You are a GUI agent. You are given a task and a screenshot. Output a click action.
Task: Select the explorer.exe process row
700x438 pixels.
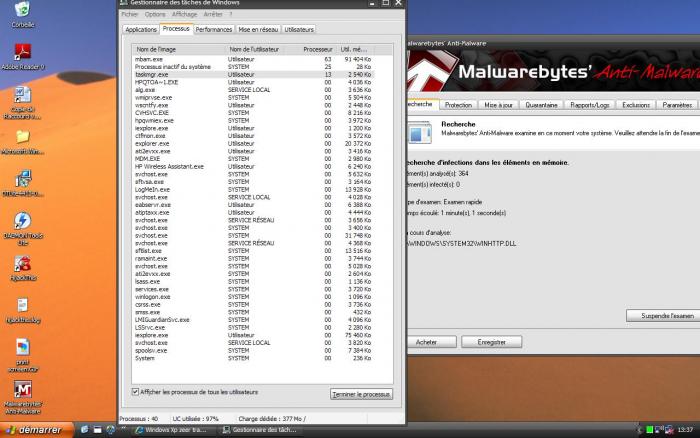coord(253,143)
